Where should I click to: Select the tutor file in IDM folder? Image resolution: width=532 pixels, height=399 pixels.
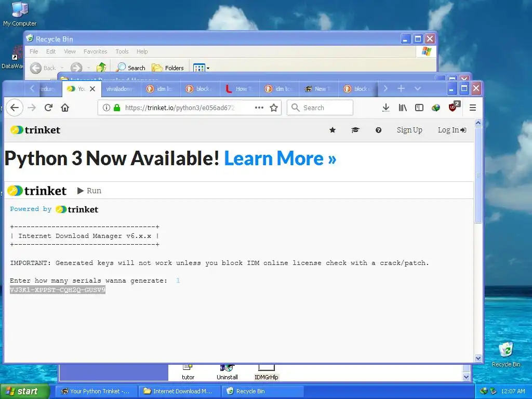tap(188, 372)
